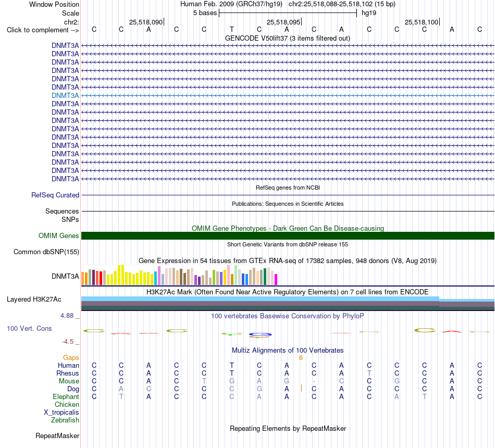This screenshot has height=448, width=495.
Task: Click the 25,518,100 ruler position marker
Action: (x=422, y=22)
